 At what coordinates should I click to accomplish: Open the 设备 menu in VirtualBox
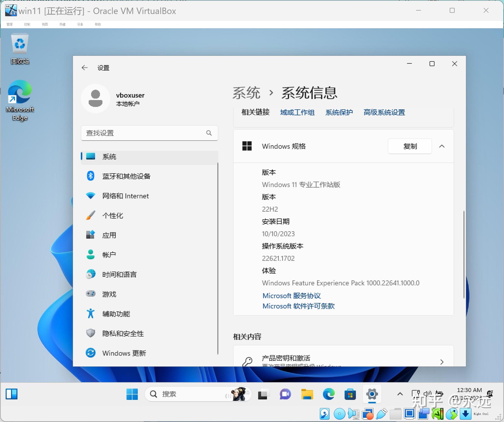(x=80, y=24)
